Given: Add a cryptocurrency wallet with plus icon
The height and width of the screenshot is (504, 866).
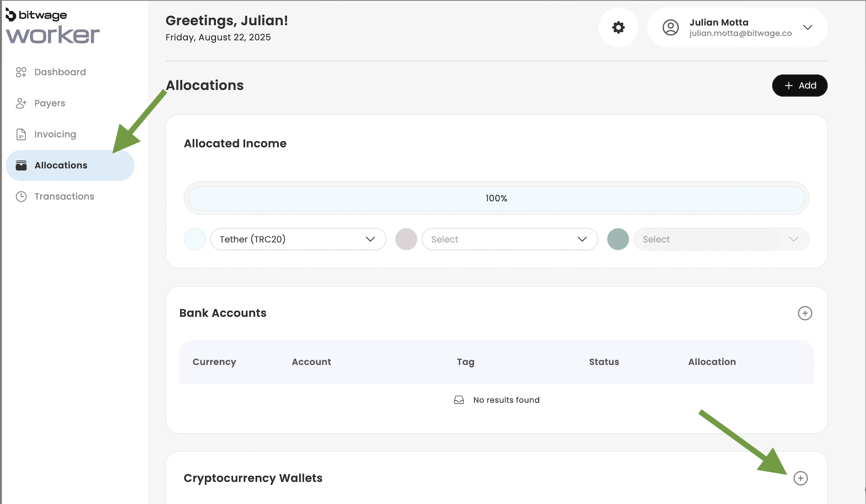Looking at the screenshot, I should 800,478.
